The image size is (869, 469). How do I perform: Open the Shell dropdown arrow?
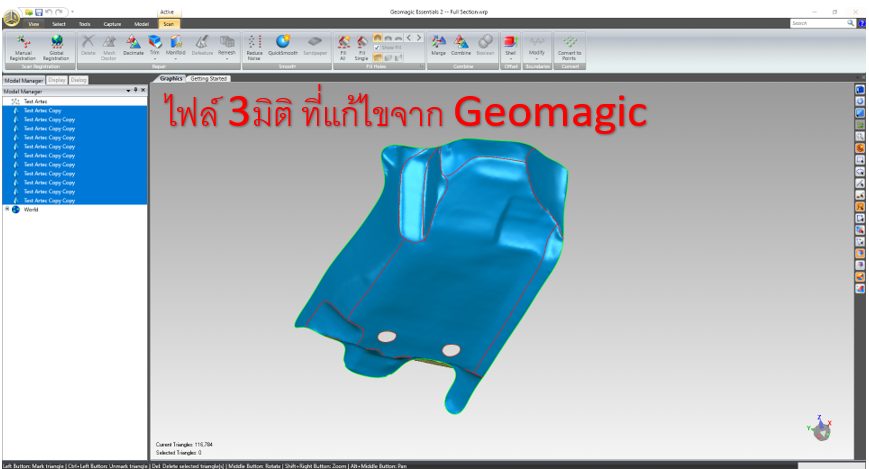(510, 58)
